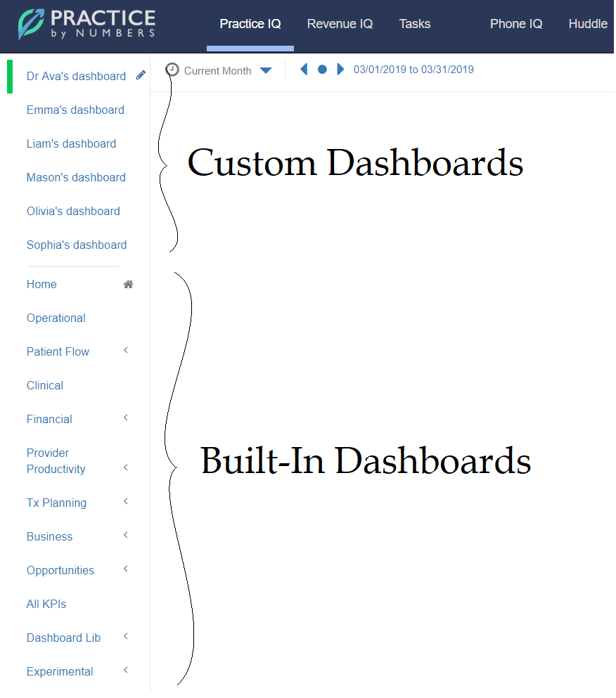The image size is (616, 698).
Task: Open the Revenue IQ tab
Action: click(341, 24)
